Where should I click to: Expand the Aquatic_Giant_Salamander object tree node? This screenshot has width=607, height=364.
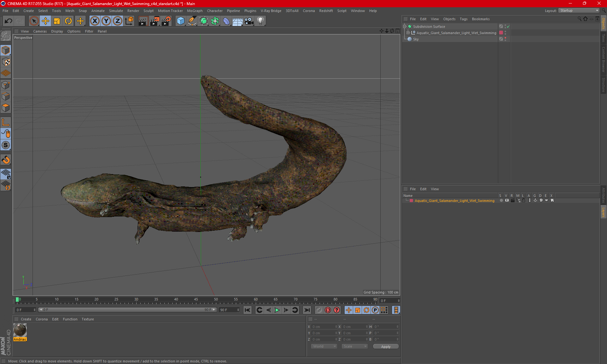click(408, 33)
